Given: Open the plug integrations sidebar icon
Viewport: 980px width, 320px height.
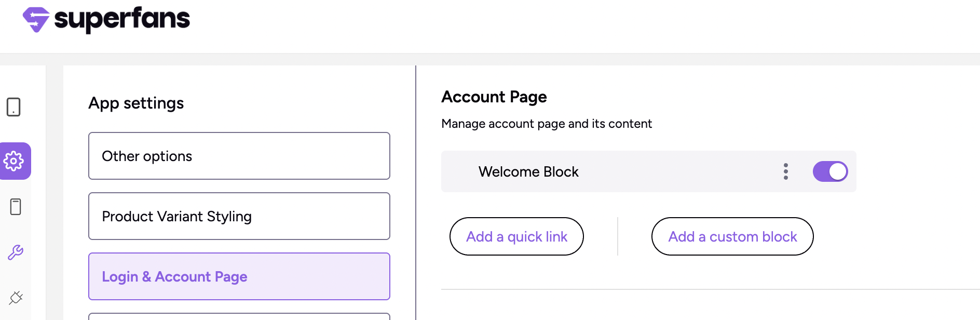Looking at the screenshot, I should coord(16,298).
